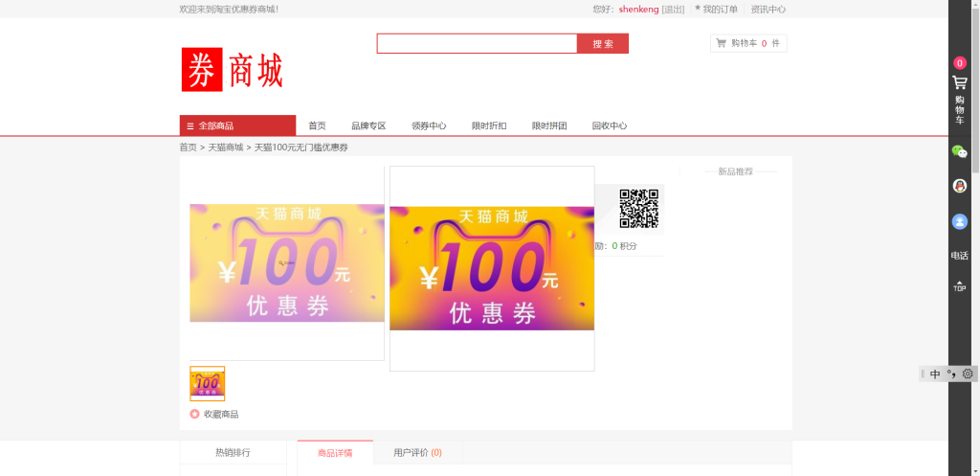This screenshot has width=980, height=476.
Task: Go to the 首页 nav item
Action: coord(317,125)
